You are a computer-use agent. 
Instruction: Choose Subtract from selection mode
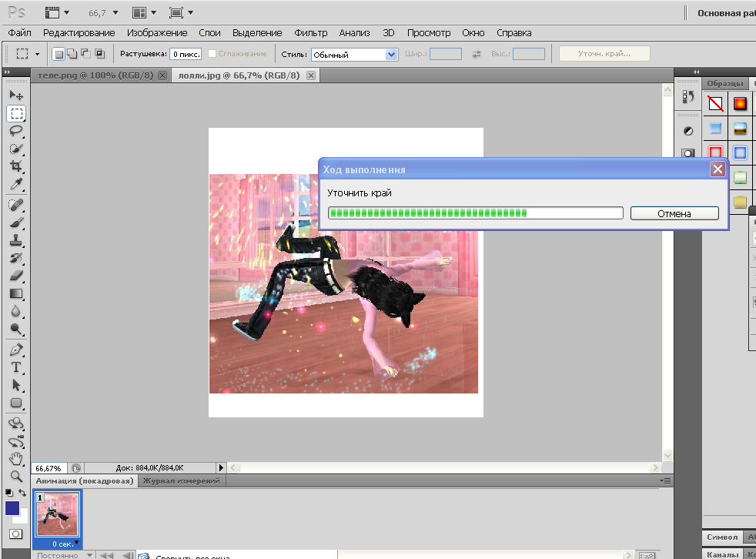click(x=85, y=54)
